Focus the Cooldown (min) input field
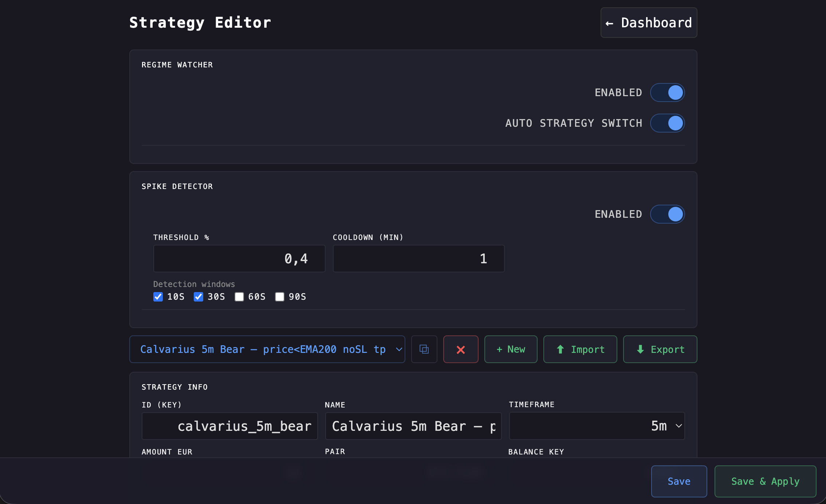 [418, 259]
